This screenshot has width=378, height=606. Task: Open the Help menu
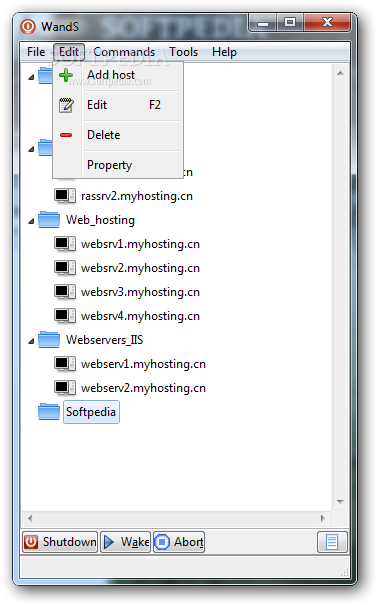[x=224, y=52]
